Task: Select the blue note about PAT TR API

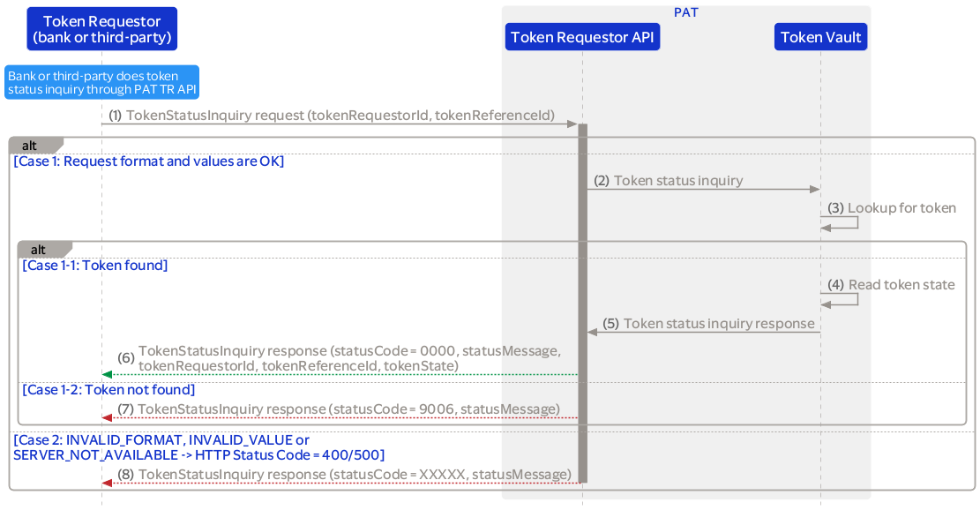Action: 101,83
